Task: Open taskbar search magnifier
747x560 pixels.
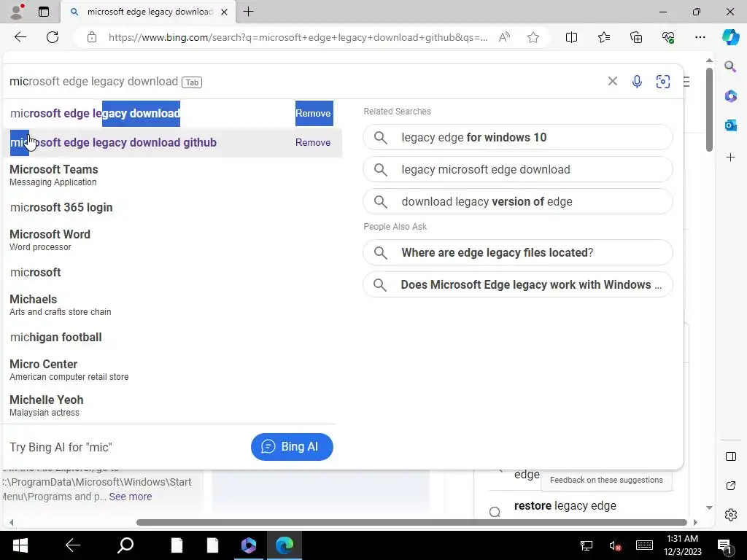Action: (125, 545)
